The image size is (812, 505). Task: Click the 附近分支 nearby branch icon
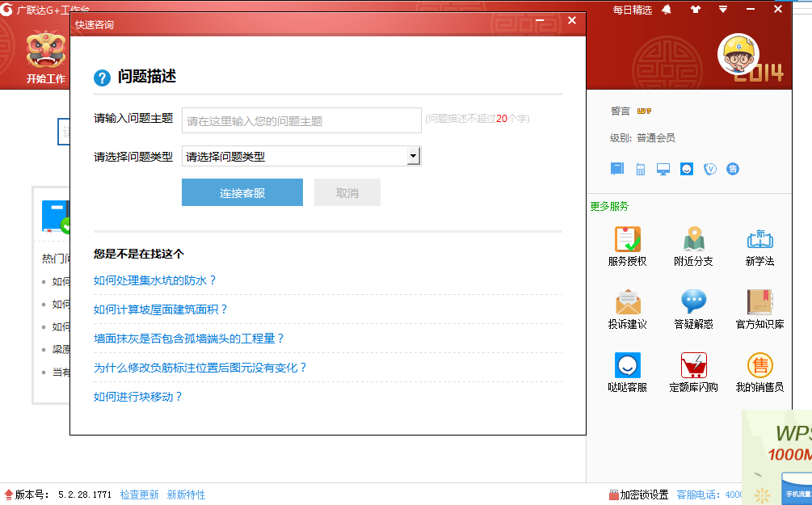(x=692, y=241)
